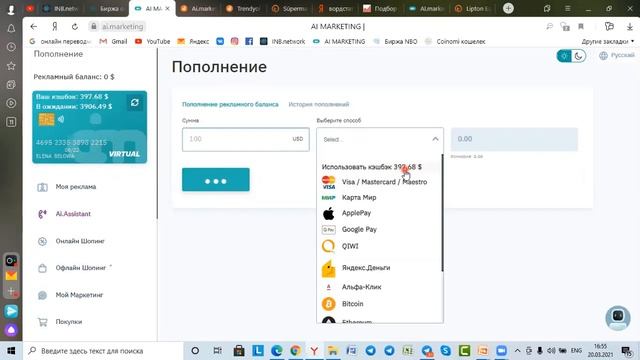Viewport: 640px width, 360px height.
Task: Click the 0.00 result amount field
Action: (514, 139)
